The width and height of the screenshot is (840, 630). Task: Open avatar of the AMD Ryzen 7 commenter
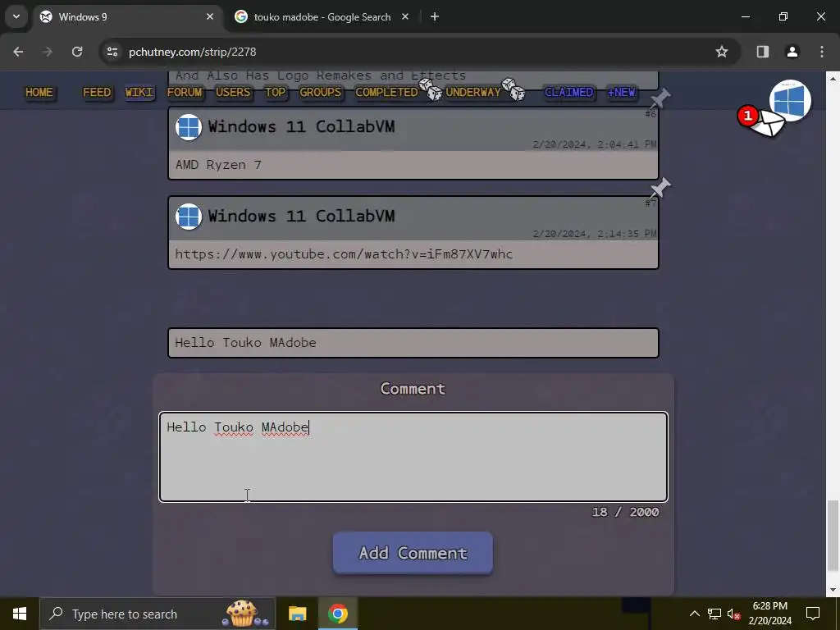pyautogui.click(x=189, y=127)
